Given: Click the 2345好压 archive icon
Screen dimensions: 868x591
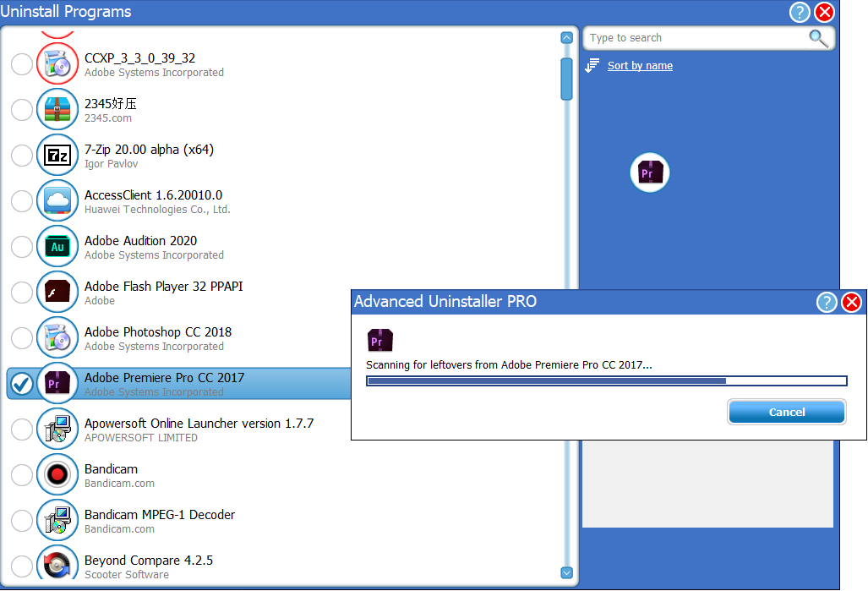Looking at the screenshot, I should [57, 110].
